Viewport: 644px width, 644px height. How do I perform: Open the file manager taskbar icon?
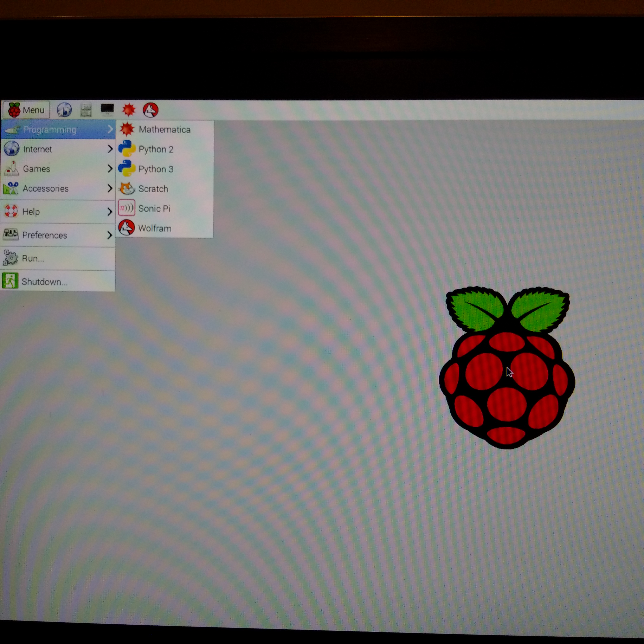pos(86,110)
